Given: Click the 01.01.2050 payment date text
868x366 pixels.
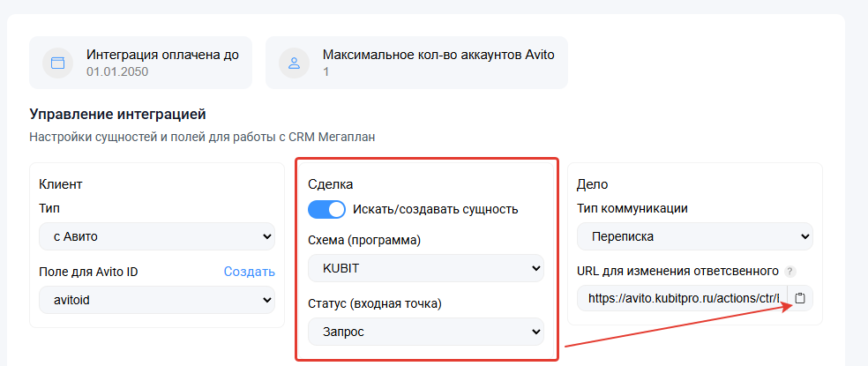Looking at the screenshot, I should coord(117,71).
